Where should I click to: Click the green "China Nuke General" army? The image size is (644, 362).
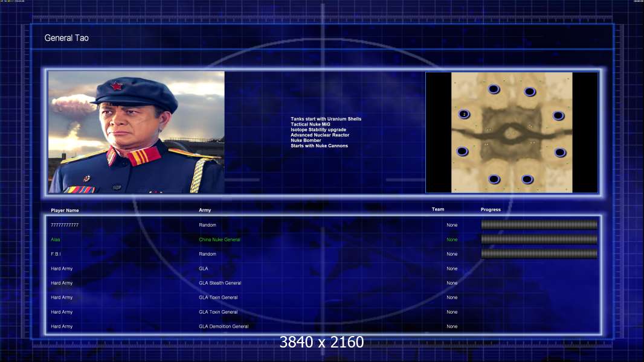(219, 240)
